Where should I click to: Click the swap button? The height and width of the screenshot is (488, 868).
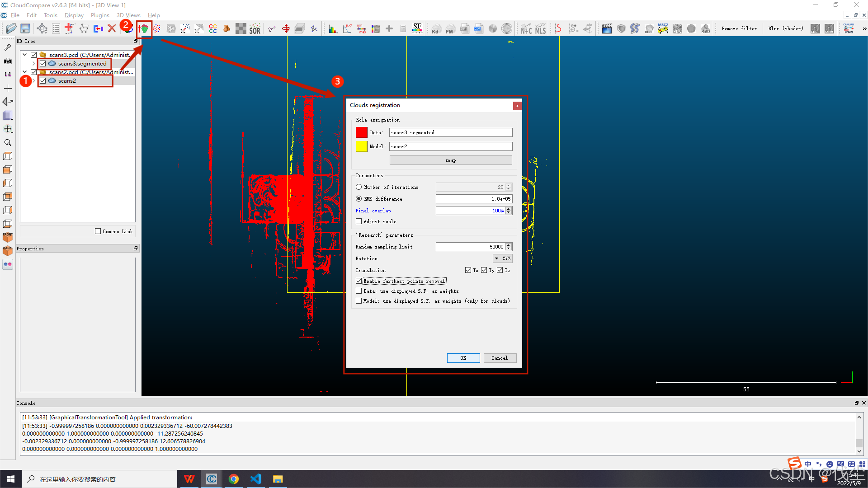450,160
